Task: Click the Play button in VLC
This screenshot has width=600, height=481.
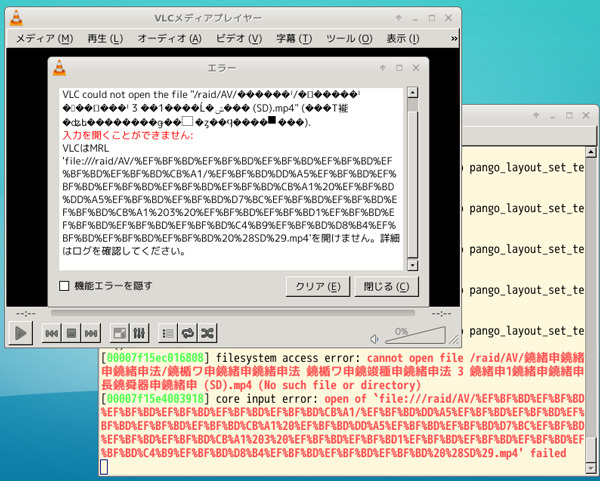Action: [x=21, y=333]
